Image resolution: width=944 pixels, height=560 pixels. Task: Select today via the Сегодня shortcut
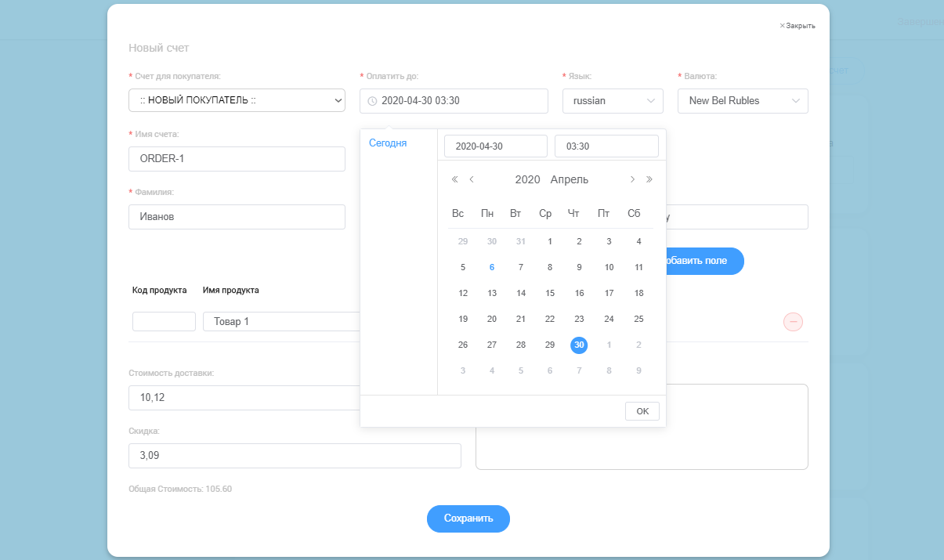[x=388, y=143]
